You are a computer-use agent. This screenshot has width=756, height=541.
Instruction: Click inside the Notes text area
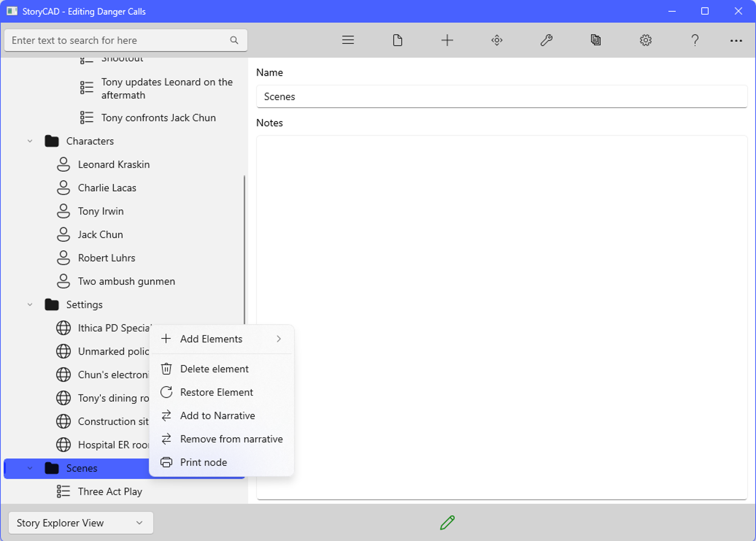click(502, 315)
